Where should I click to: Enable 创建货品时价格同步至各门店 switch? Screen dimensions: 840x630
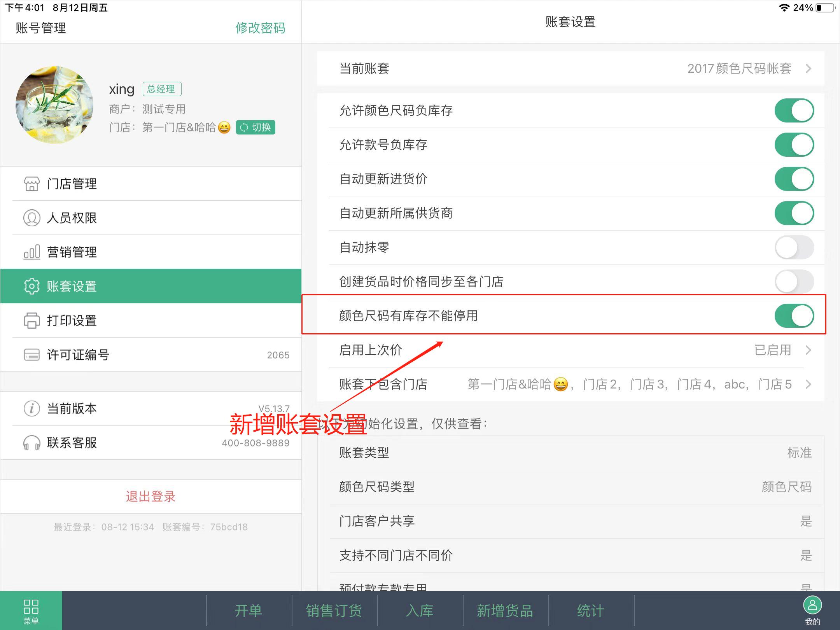(x=794, y=282)
